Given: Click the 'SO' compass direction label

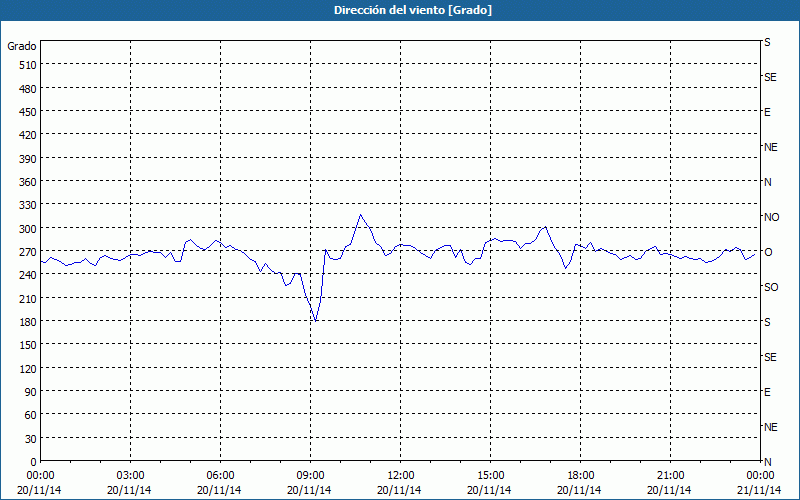Looking at the screenshot, I should 771,287.
